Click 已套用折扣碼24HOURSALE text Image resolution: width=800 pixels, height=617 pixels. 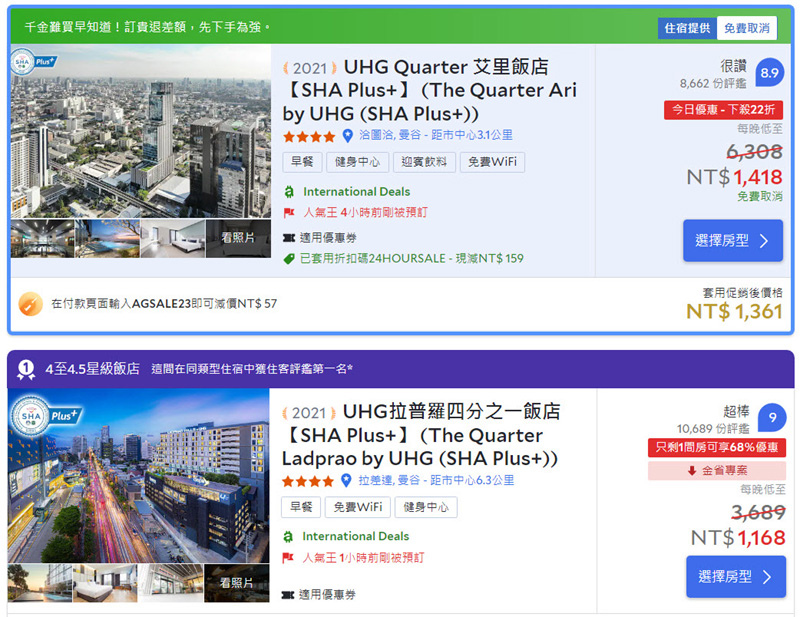pos(412,259)
